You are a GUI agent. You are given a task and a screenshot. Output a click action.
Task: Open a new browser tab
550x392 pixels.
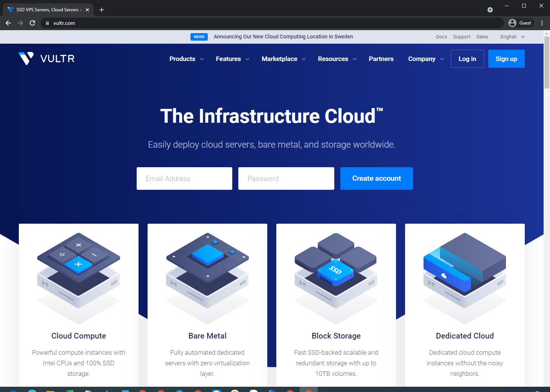click(x=102, y=10)
